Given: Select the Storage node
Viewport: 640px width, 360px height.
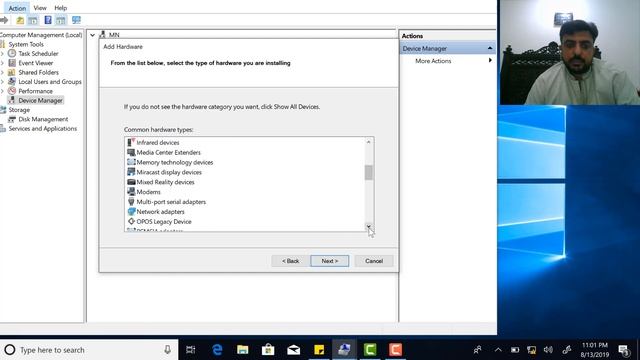Looking at the screenshot, I should [19, 110].
